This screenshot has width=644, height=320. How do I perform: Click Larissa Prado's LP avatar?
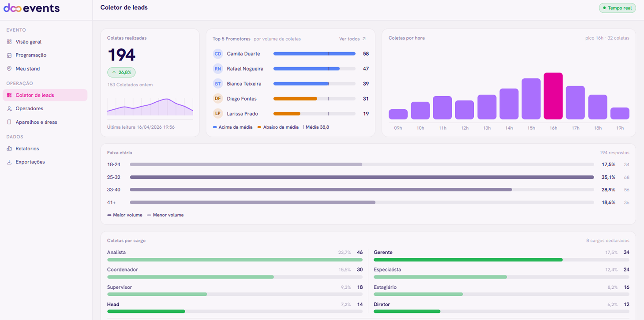coord(218,114)
